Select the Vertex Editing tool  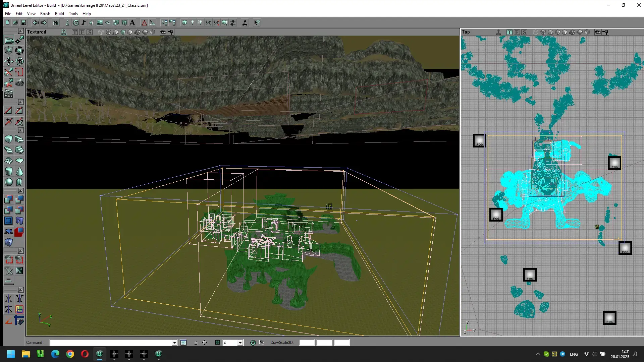[x=19, y=41]
